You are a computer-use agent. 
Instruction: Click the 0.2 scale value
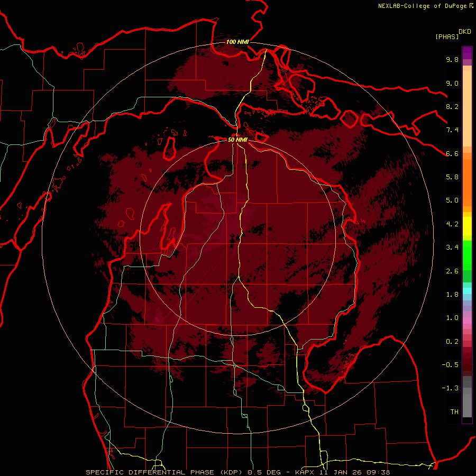(452, 342)
